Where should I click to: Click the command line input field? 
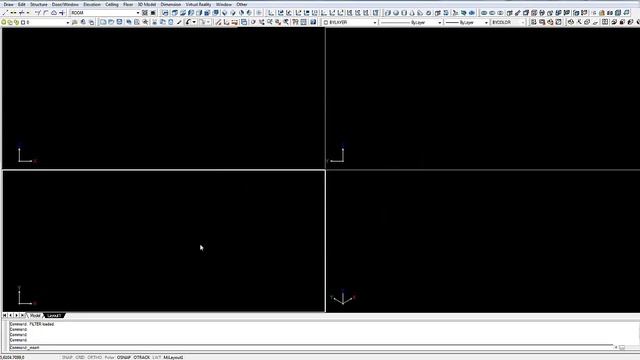click(310, 348)
